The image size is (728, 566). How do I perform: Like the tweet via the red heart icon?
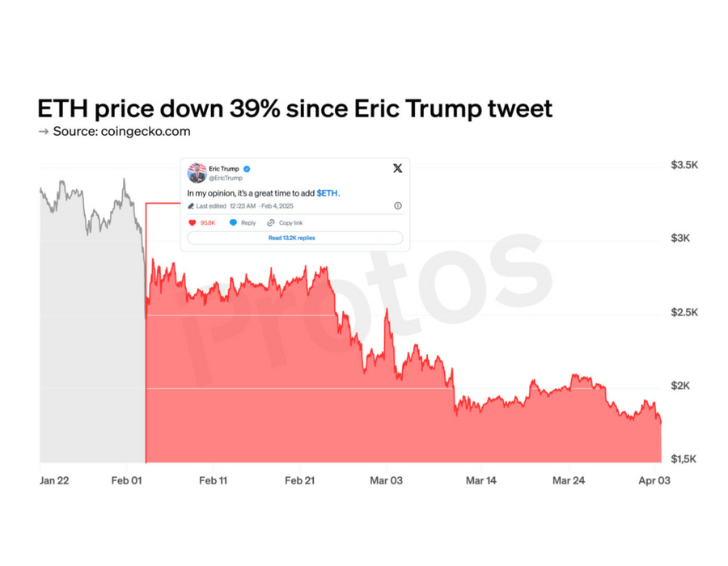(193, 222)
